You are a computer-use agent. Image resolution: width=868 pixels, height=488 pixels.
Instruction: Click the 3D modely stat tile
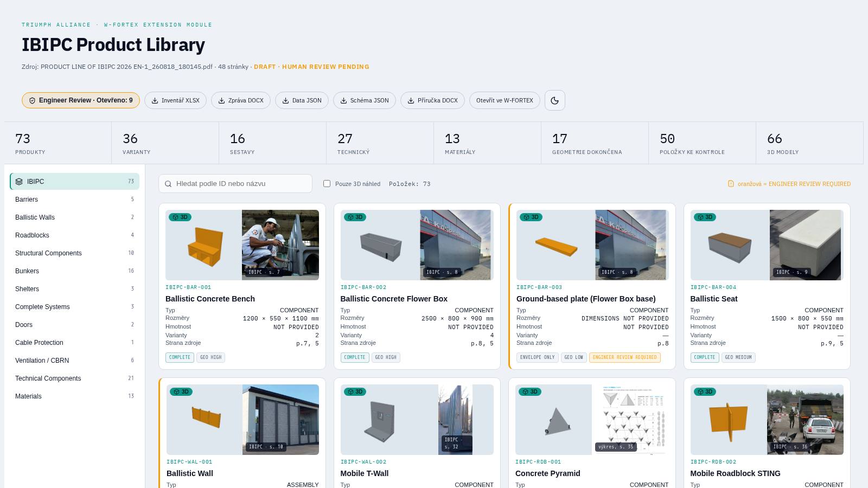(x=809, y=143)
